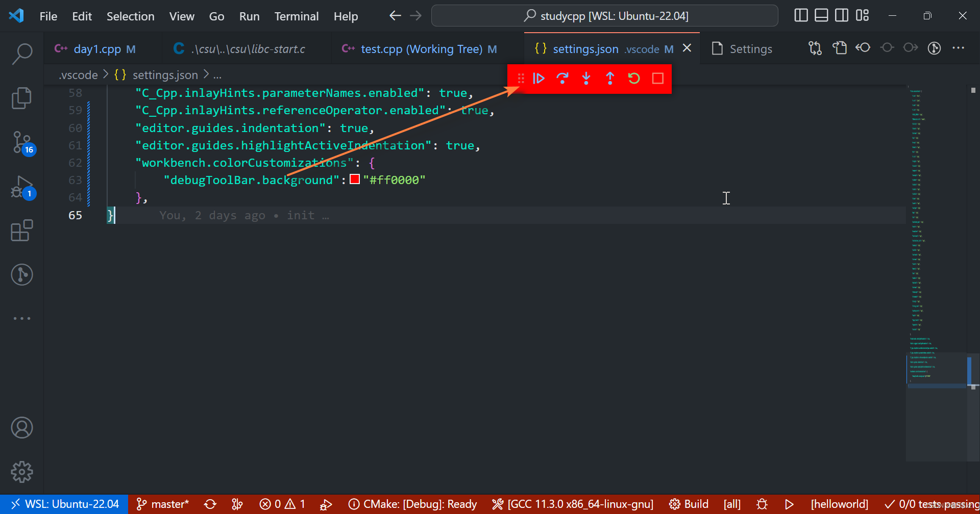The width and height of the screenshot is (980, 514).
Task: Click line number 65 in the gutter
Action: (x=75, y=215)
